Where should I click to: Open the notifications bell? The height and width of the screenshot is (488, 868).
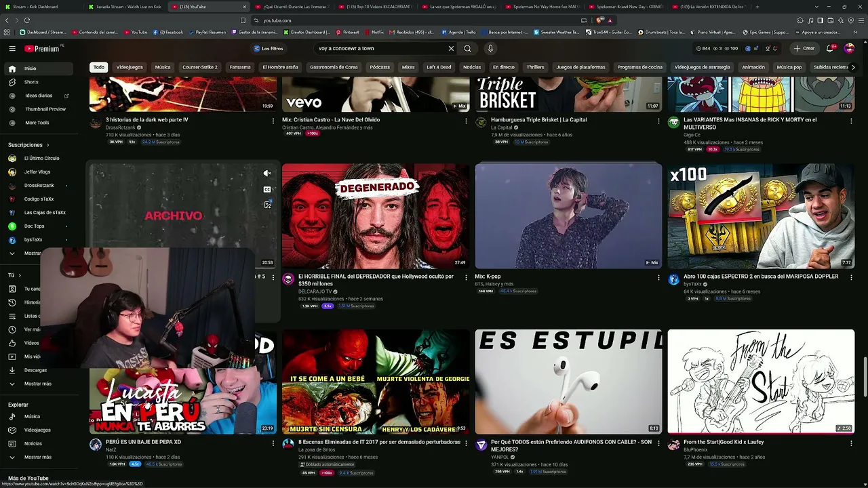click(830, 49)
